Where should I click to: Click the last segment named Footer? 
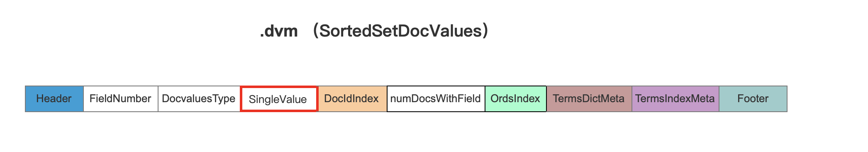(x=753, y=99)
